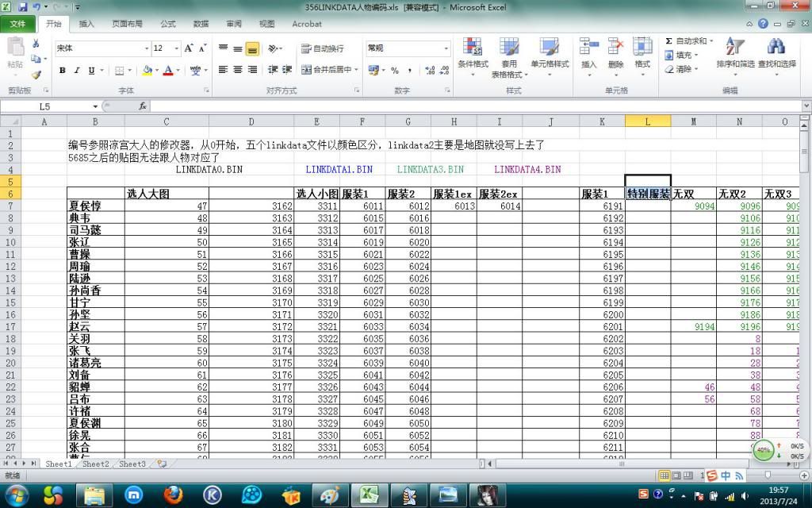This screenshot has width=812, height=508.
Task: Open the font name dropdown (宋体)
Action: coord(147,48)
